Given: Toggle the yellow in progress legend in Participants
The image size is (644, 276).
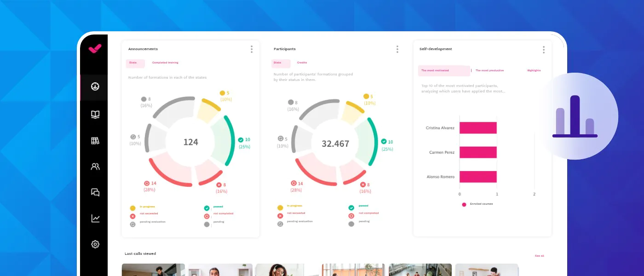Looking at the screenshot, I should click(280, 208).
